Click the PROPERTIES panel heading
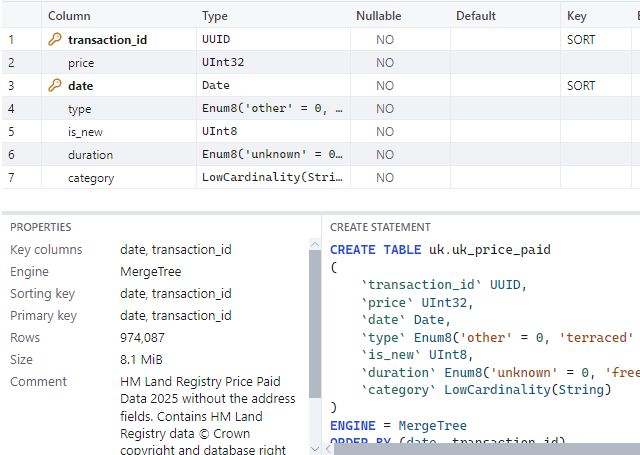The width and height of the screenshot is (640, 455). tap(40, 227)
